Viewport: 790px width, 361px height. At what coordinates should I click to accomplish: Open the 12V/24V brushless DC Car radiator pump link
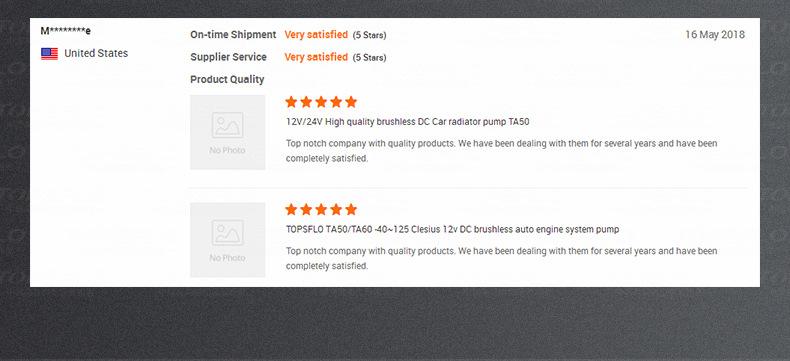point(408,122)
